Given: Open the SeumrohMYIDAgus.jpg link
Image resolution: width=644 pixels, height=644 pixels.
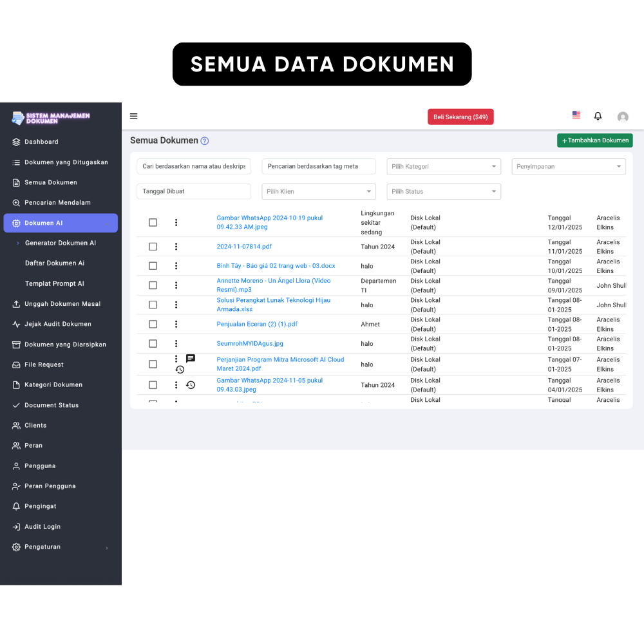Looking at the screenshot, I should click(x=250, y=343).
